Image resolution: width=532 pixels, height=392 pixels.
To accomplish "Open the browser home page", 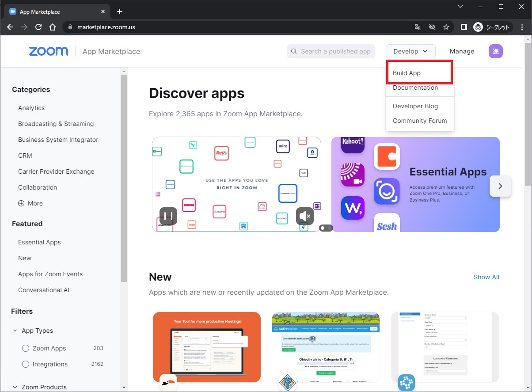I will [53, 27].
